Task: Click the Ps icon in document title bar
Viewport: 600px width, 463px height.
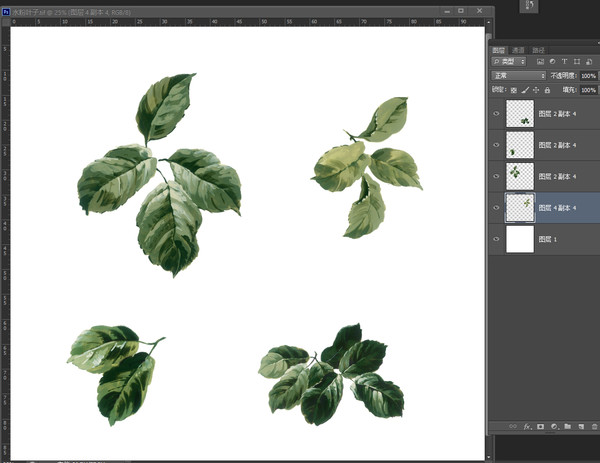Action: pos(6,12)
